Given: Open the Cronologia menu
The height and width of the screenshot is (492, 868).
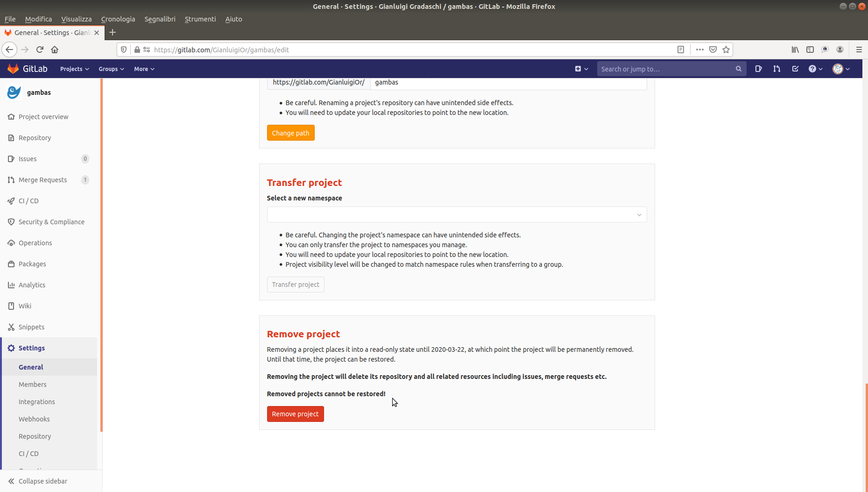Looking at the screenshot, I should [118, 19].
